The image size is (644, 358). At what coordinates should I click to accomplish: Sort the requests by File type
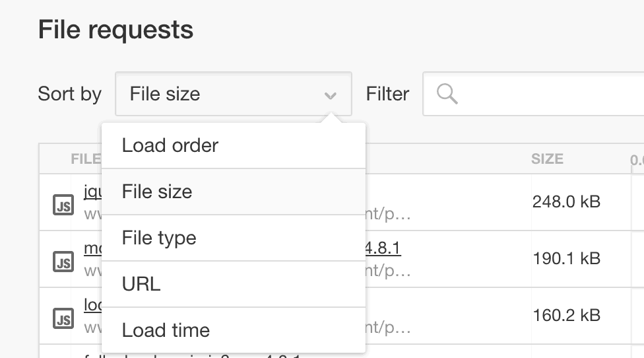click(x=234, y=238)
